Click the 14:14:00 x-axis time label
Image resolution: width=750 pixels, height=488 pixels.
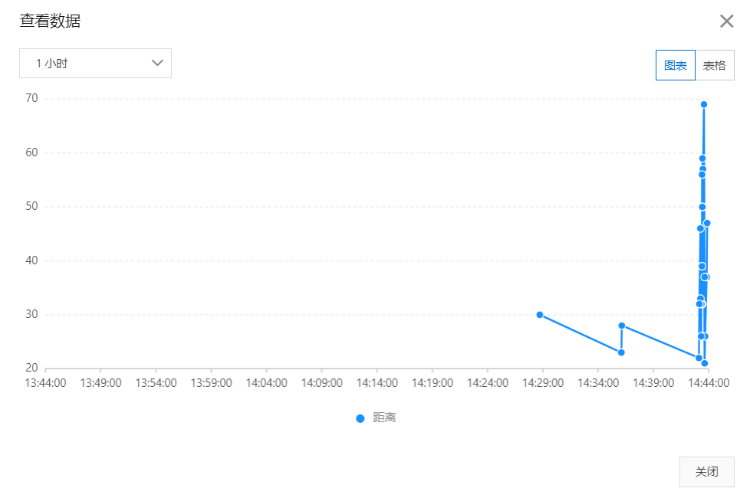[x=376, y=382]
